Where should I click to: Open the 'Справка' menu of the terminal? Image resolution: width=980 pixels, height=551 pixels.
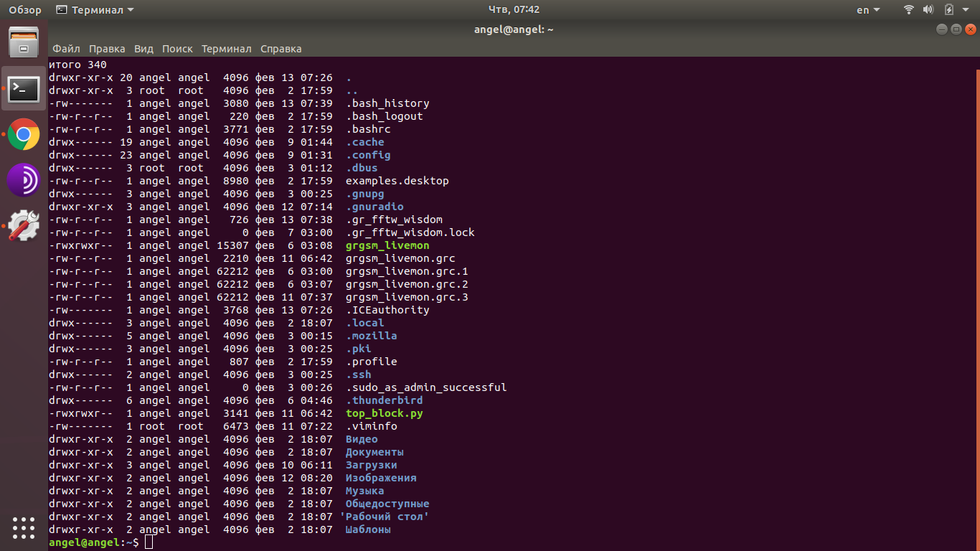pyautogui.click(x=281, y=49)
